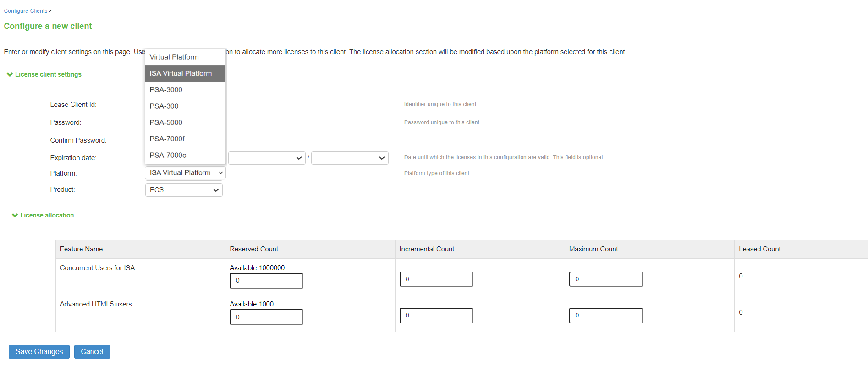868x367 pixels.
Task: Pick PSA-7000c from the platform list
Action: (185, 156)
